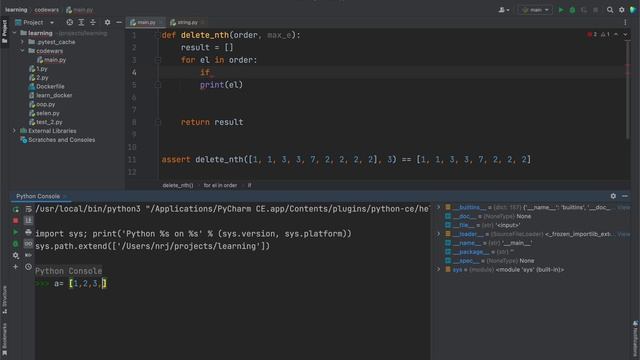Viewport: 640px width, 360px height.
Task: Expand the __loader__ variable
Action: click(439, 234)
